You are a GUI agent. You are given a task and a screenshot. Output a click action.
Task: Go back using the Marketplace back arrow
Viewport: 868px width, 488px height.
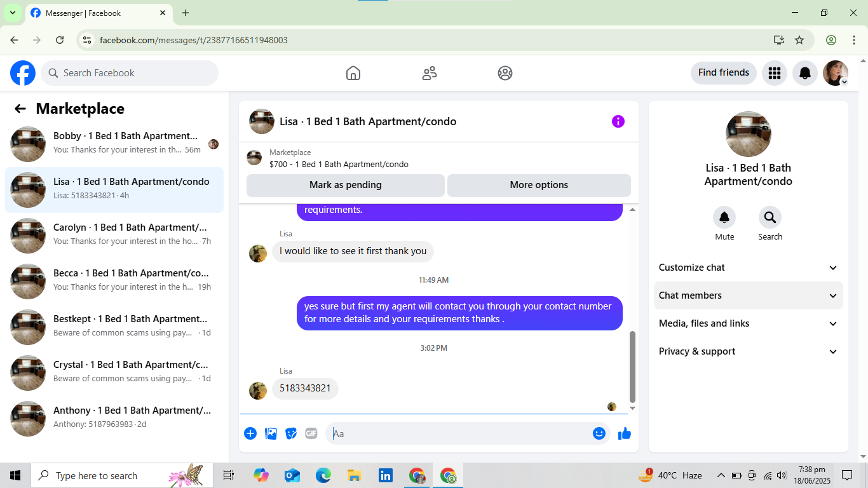click(x=20, y=109)
